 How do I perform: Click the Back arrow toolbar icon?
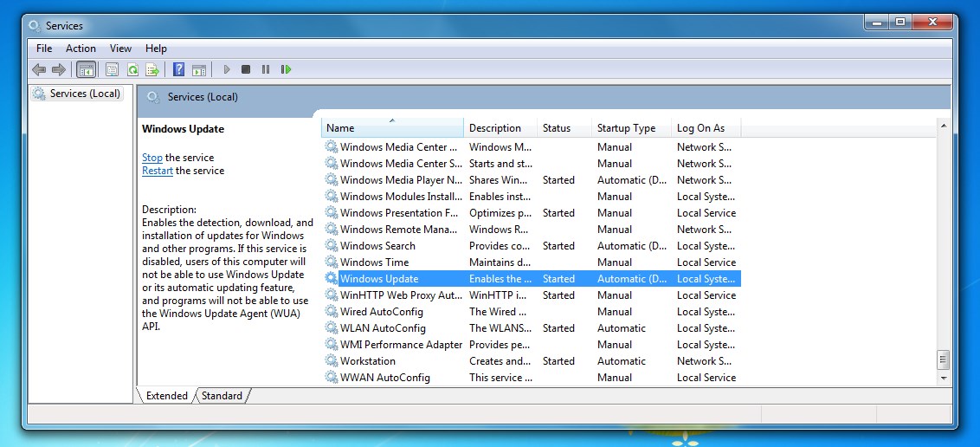click(39, 69)
